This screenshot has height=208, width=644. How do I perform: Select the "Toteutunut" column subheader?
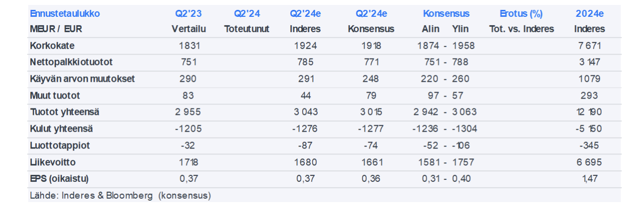click(x=247, y=29)
